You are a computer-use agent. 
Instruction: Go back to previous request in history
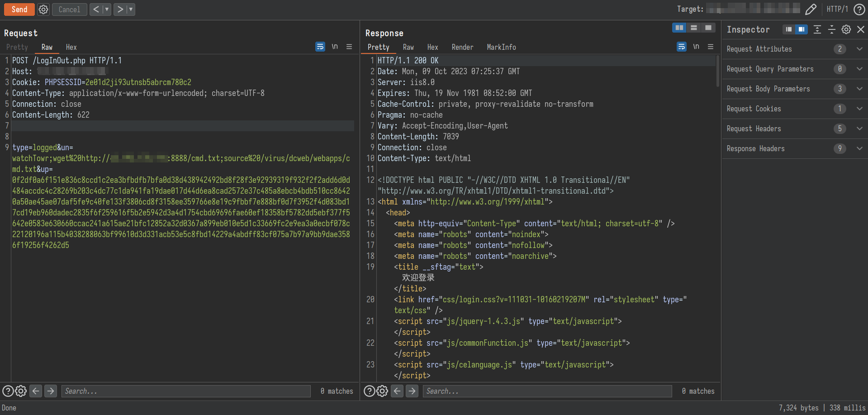coord(96,10)
